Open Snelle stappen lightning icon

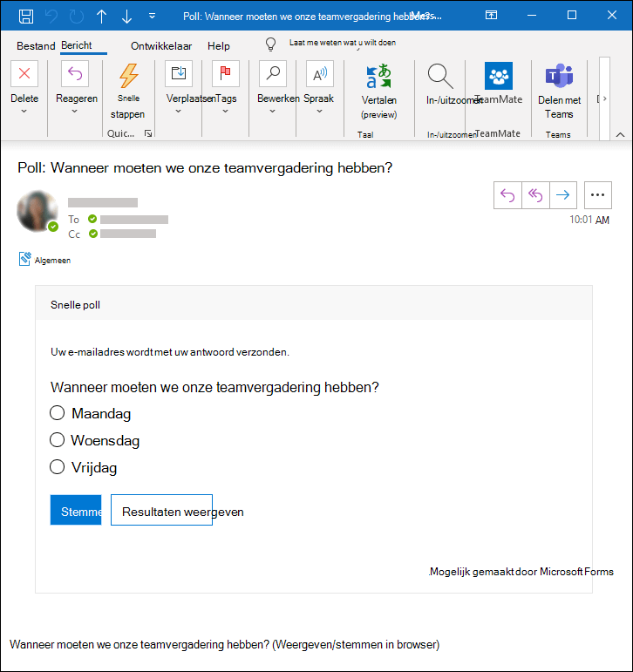pos(128,76)
